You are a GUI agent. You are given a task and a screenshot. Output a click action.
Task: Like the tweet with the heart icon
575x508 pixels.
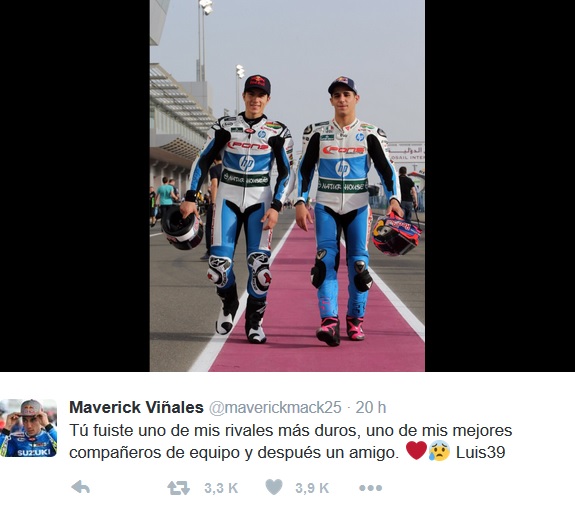274,487
